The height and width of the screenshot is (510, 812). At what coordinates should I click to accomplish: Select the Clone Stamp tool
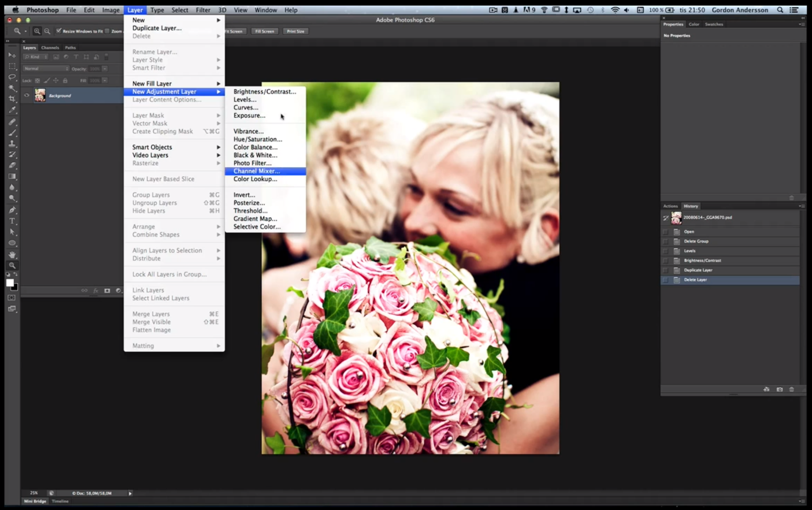(x=12, y=143)
